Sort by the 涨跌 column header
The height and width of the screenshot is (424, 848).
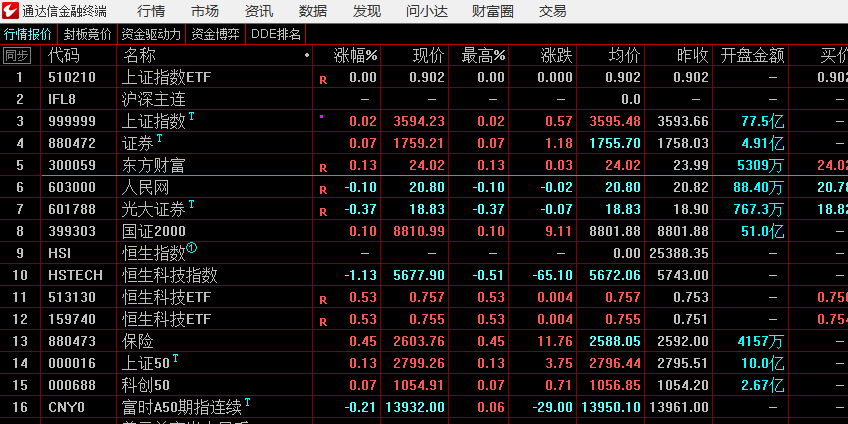tap(556, 55)
